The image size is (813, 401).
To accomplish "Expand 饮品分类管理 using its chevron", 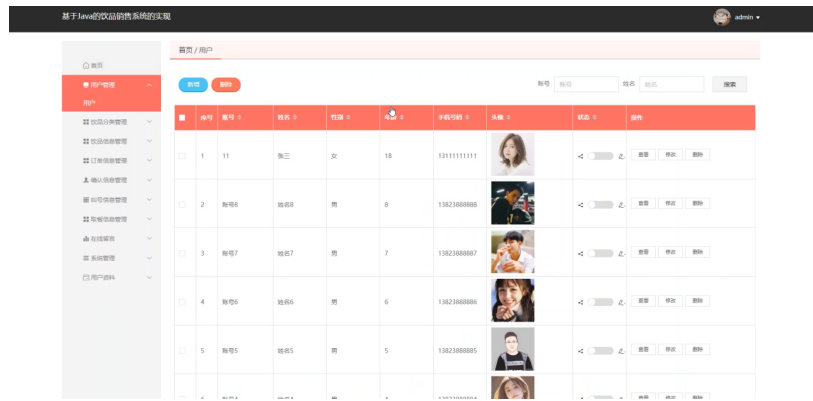I will coord(149,122).
